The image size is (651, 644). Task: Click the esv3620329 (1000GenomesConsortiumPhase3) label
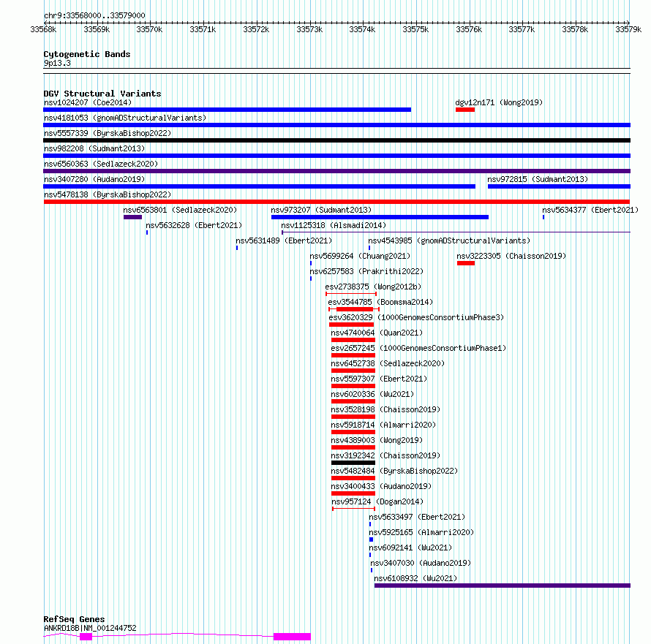416,317
